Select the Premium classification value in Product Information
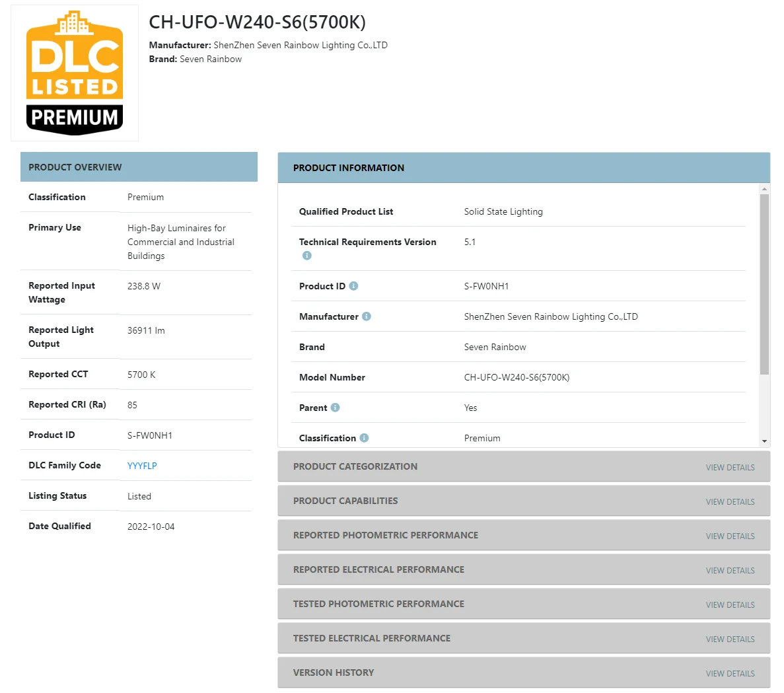 point(482,439)
